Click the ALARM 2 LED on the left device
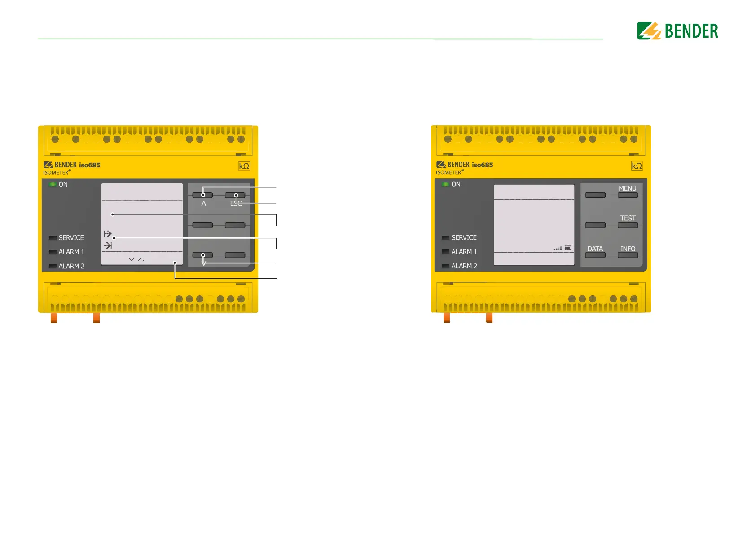756x534 pixels. click(53, 266)
